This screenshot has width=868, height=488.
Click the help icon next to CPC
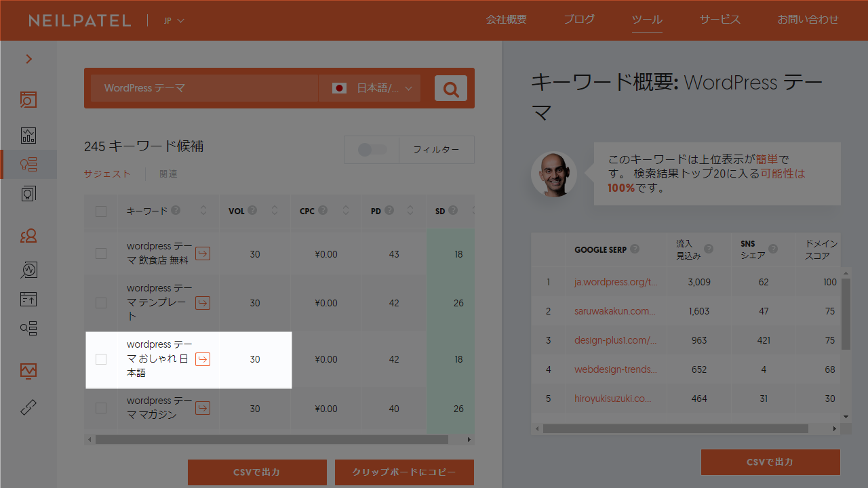click(x=323, y=211)
